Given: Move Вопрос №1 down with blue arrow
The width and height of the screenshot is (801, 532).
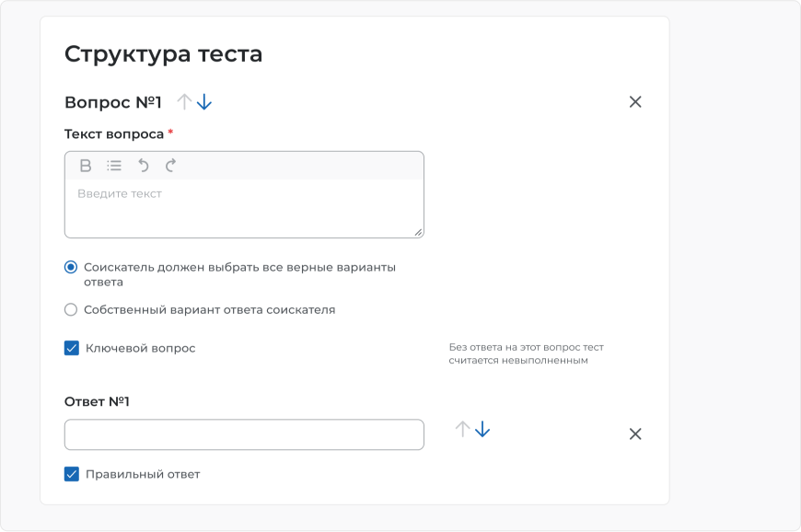Looking at the screenshot, I should (204, 102).
